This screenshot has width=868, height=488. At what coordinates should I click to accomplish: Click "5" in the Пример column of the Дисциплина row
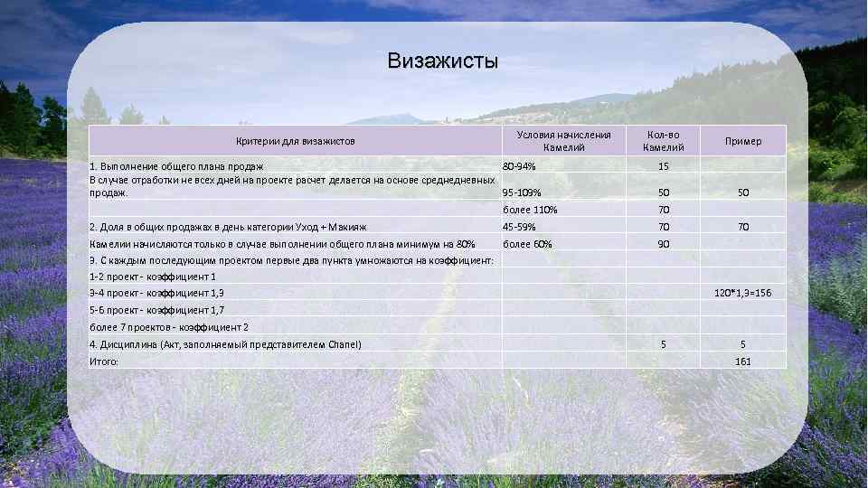(743, 344)
